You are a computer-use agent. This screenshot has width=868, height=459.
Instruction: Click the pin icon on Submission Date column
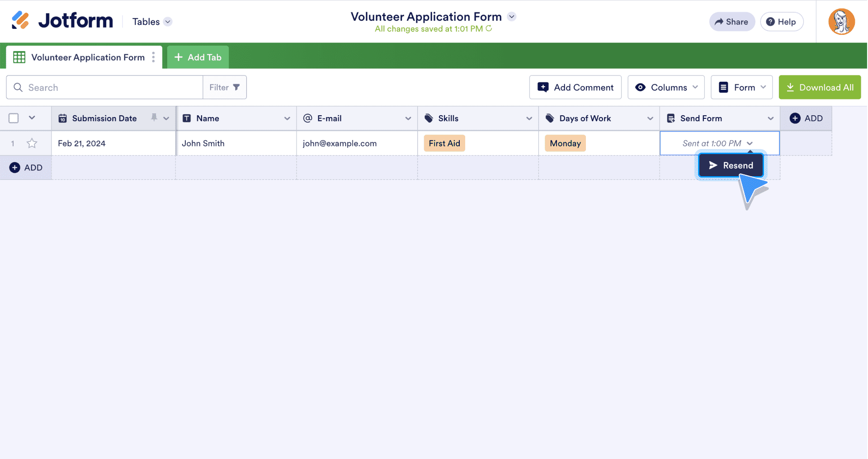[x=154, y=117]
